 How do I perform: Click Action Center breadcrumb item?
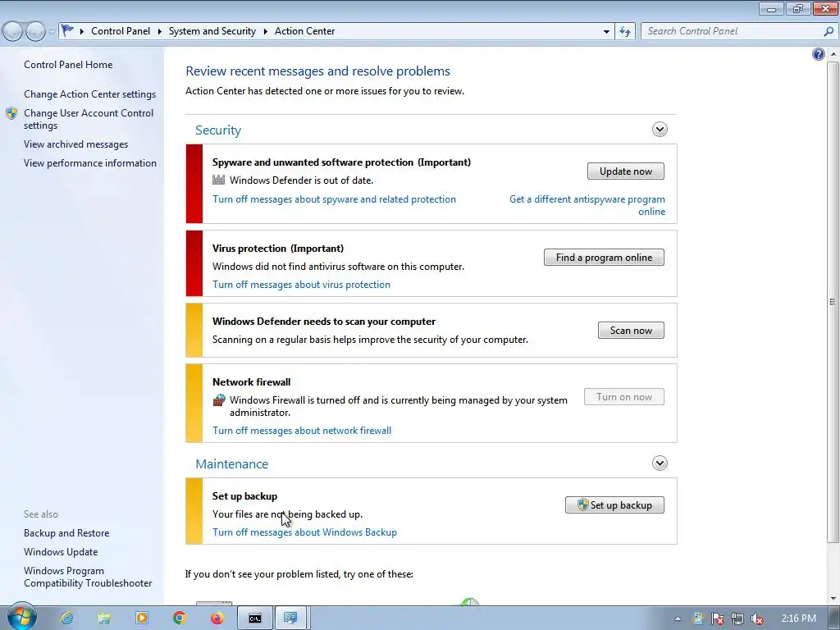(305, 31)
